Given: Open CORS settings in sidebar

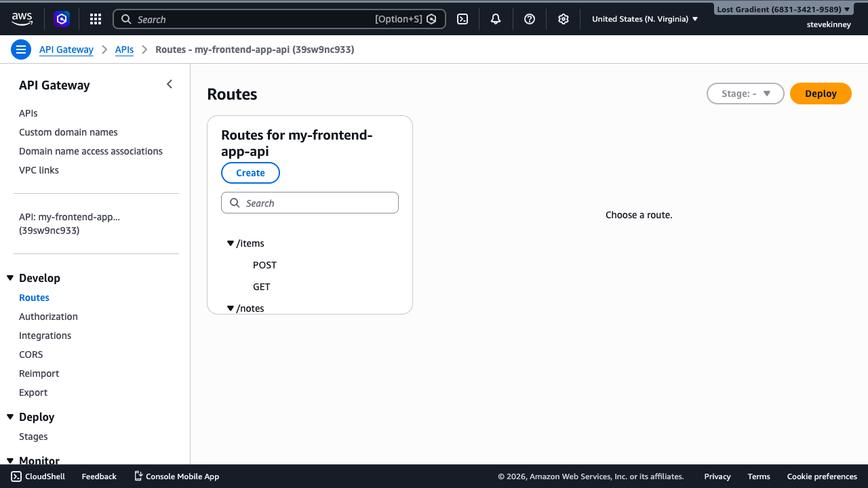Looking at the screenshot, I should (31, 354).
